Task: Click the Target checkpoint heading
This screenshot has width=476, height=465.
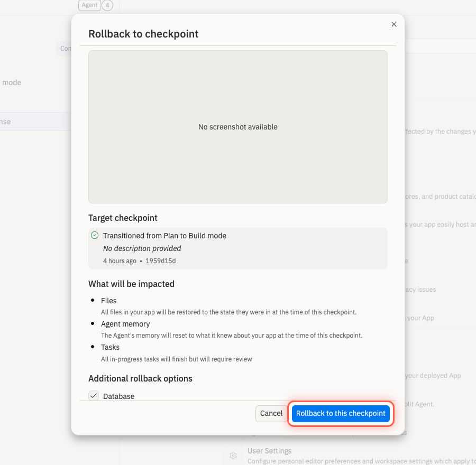Action: (123, 218)
